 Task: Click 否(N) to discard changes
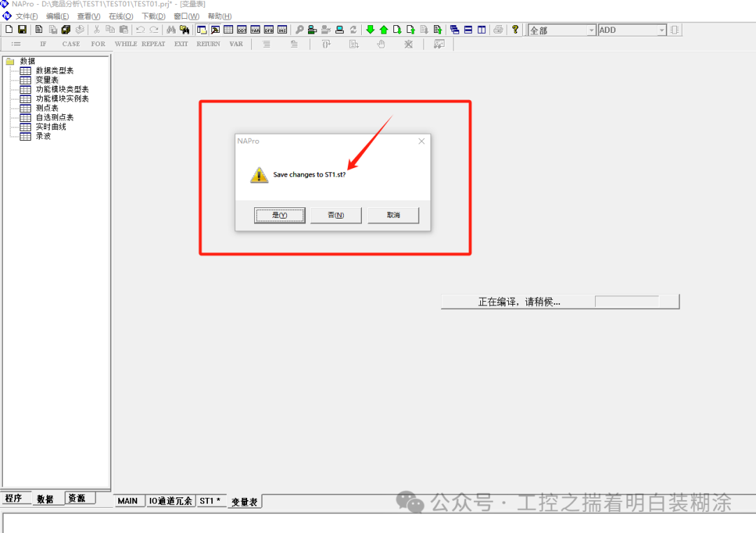(336, 215)
